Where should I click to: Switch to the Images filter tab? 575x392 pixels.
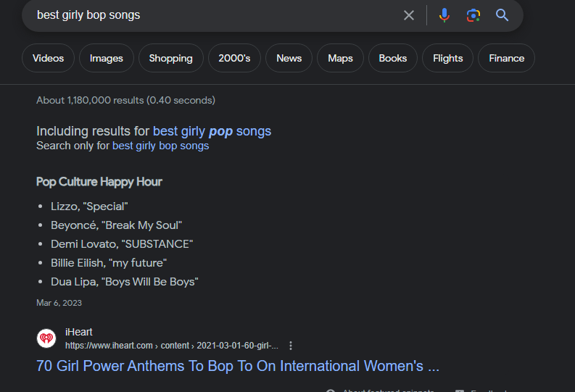click(x=107, y=58)
